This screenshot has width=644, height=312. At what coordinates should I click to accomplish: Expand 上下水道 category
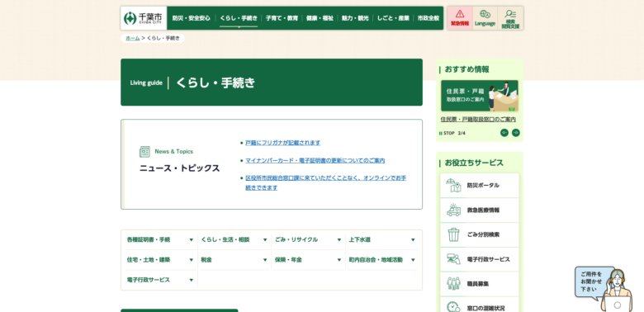[382, 239]
